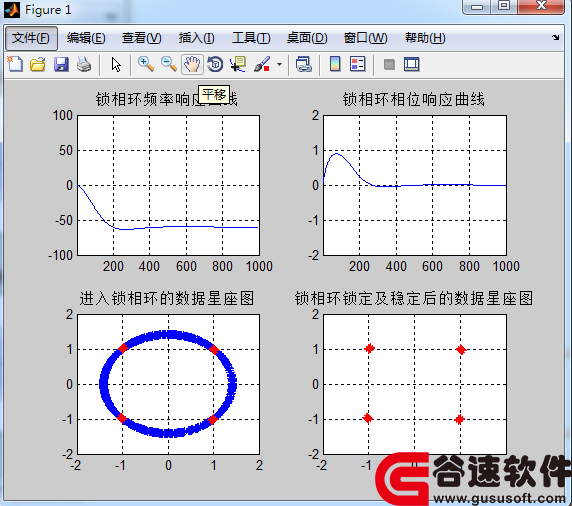Select the Brush data tool
The height and width of the screenshot is (506, 572).
point(262,65)
